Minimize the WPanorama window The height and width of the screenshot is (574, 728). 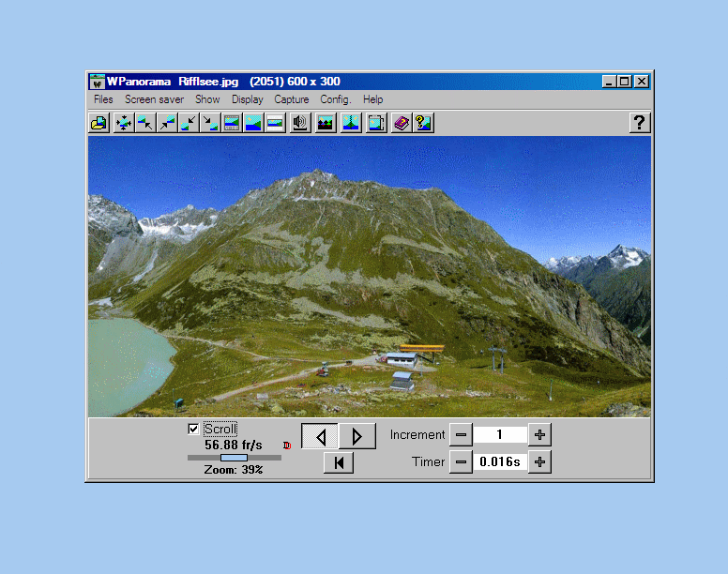tap(609, 82)
